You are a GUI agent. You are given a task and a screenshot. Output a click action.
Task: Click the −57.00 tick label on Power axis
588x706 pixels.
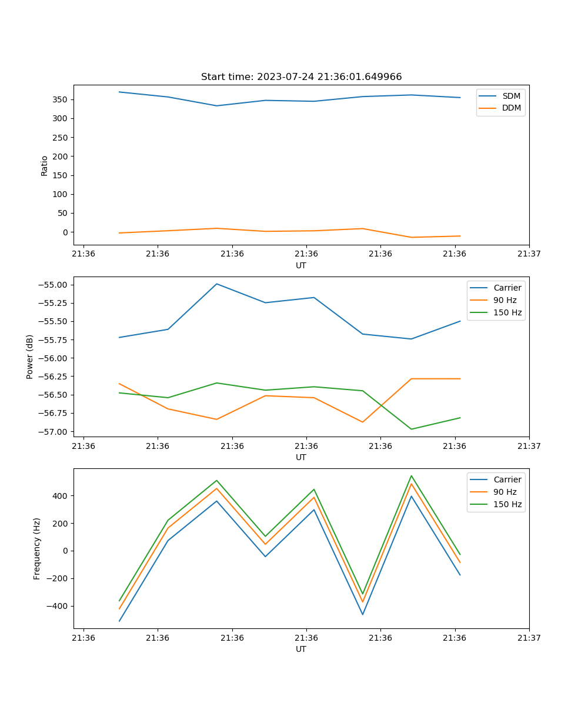[54, 431]
